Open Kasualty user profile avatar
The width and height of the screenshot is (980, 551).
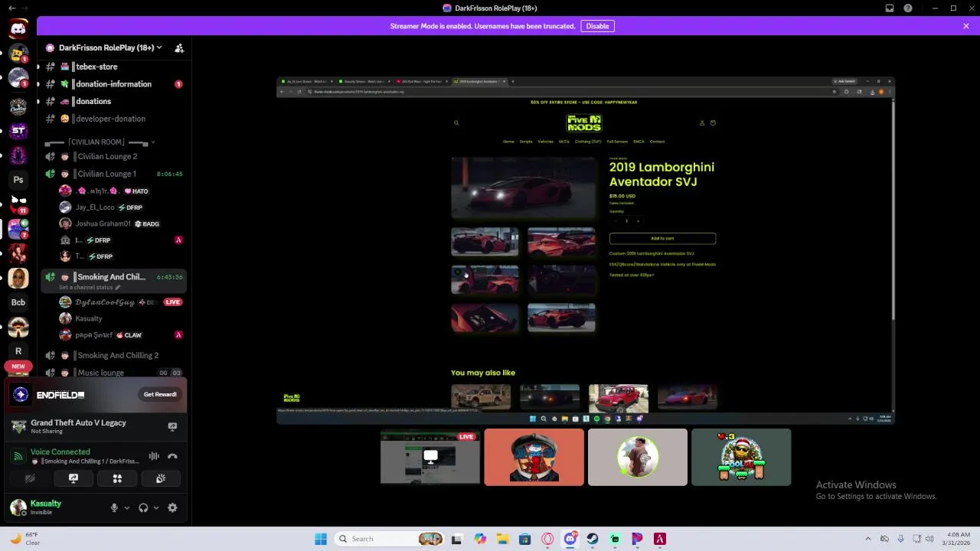(18, 507)
